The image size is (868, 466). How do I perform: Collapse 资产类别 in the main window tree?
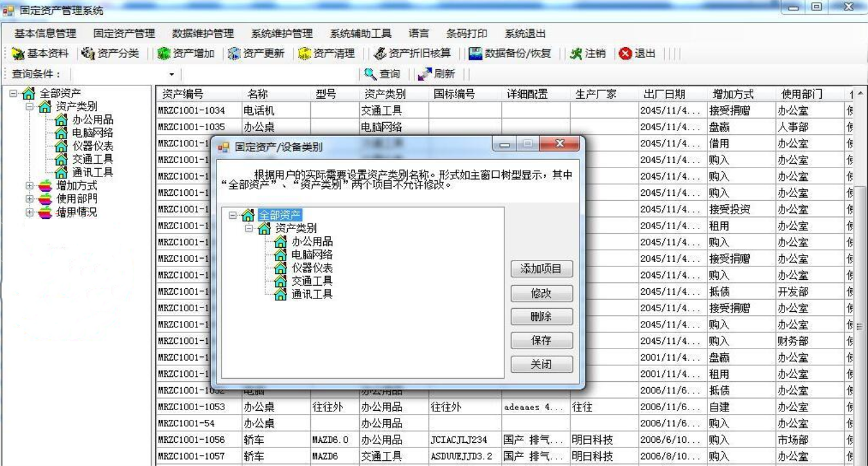30,107
